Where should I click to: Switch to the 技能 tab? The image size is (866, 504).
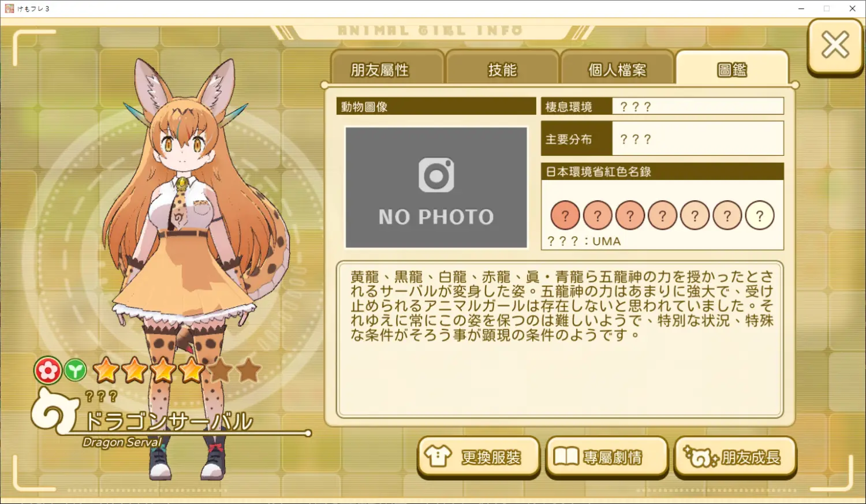point(502,70)
